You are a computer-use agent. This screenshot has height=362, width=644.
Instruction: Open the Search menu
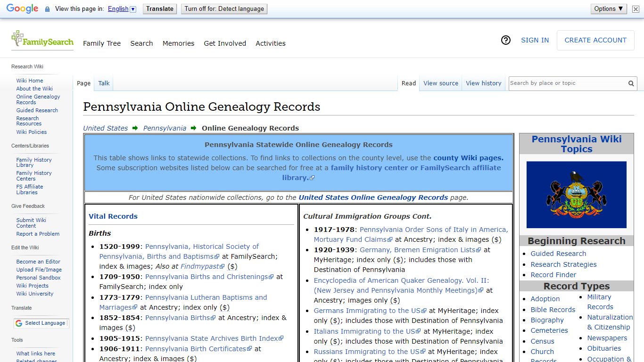pos(141,43)
